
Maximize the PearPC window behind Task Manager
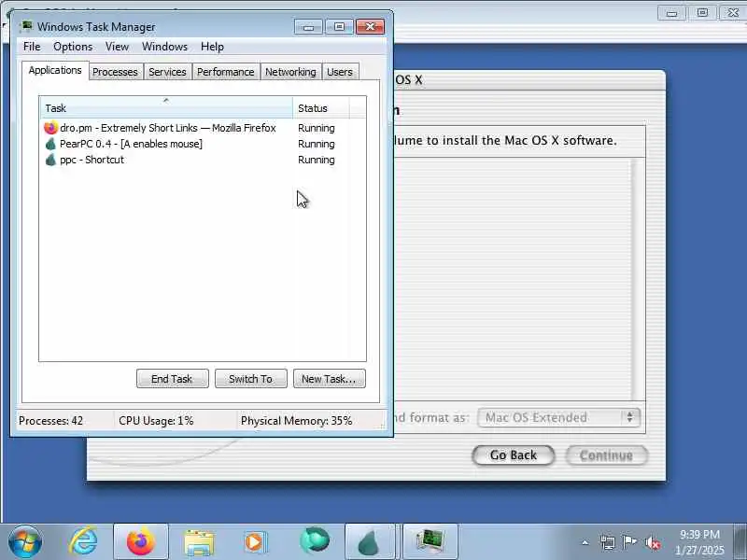(702, 12)
